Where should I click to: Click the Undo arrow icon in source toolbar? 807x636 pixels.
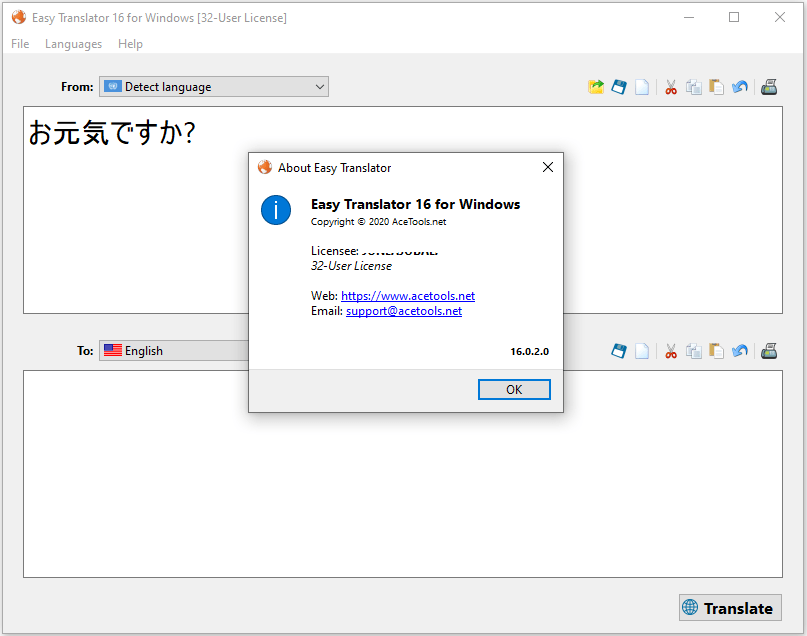click(x=740, y=87)
